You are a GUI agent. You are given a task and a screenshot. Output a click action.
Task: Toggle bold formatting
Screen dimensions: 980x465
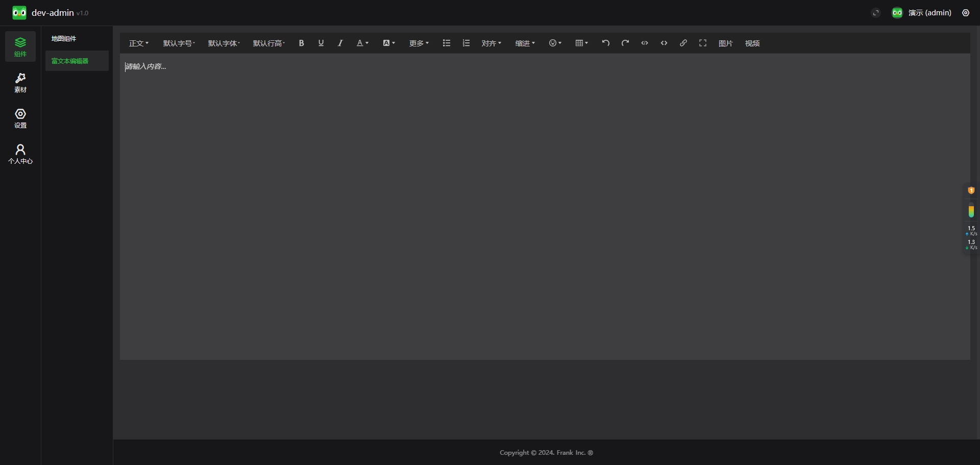pos(302,43)
